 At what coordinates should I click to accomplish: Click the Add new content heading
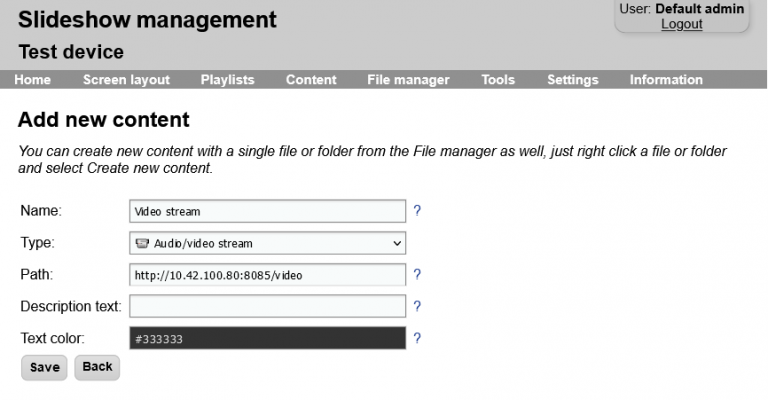pyautogui.click(x=103, y=120)
